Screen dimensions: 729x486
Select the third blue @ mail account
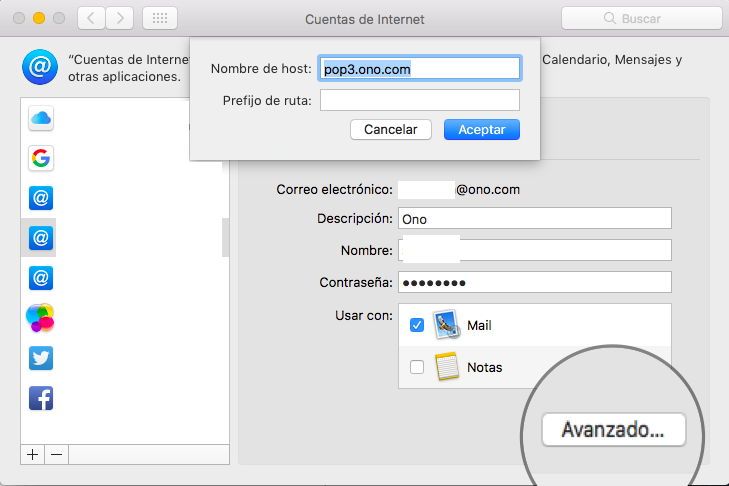(x=41, y=278)
